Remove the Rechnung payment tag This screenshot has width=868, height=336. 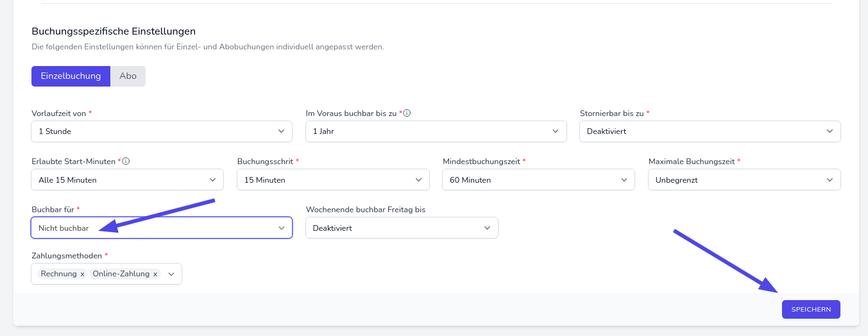(82, 274)
